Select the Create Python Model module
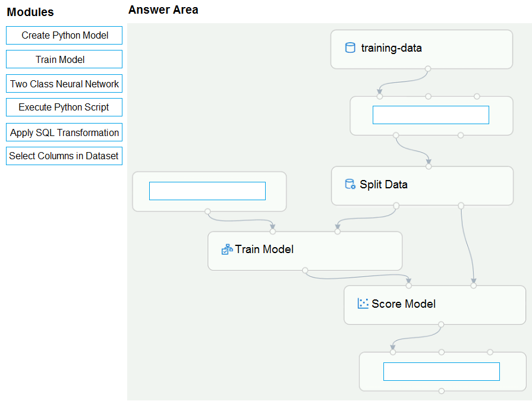 click(x=64, y=35)
